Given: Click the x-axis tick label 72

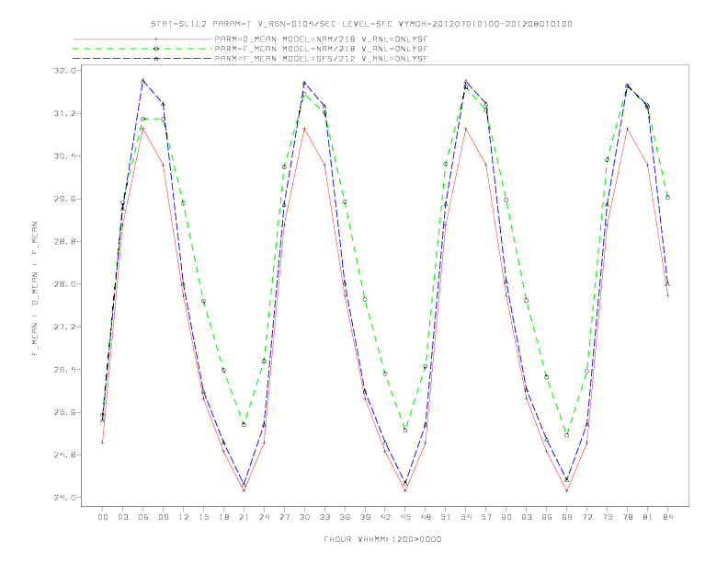Looking at the screenshot, I should click(x=587, y=517).
